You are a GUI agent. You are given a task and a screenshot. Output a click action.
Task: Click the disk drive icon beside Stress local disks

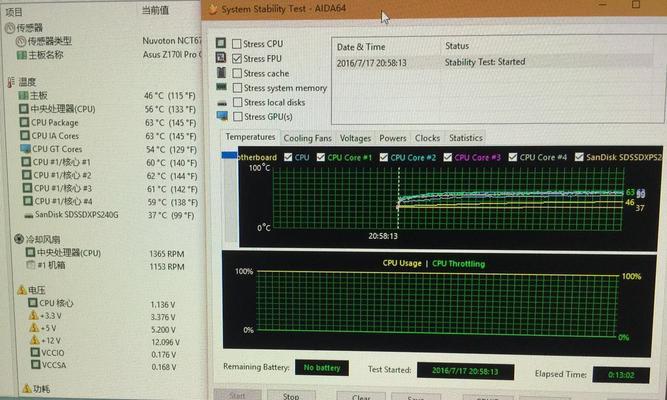point(222,103)
